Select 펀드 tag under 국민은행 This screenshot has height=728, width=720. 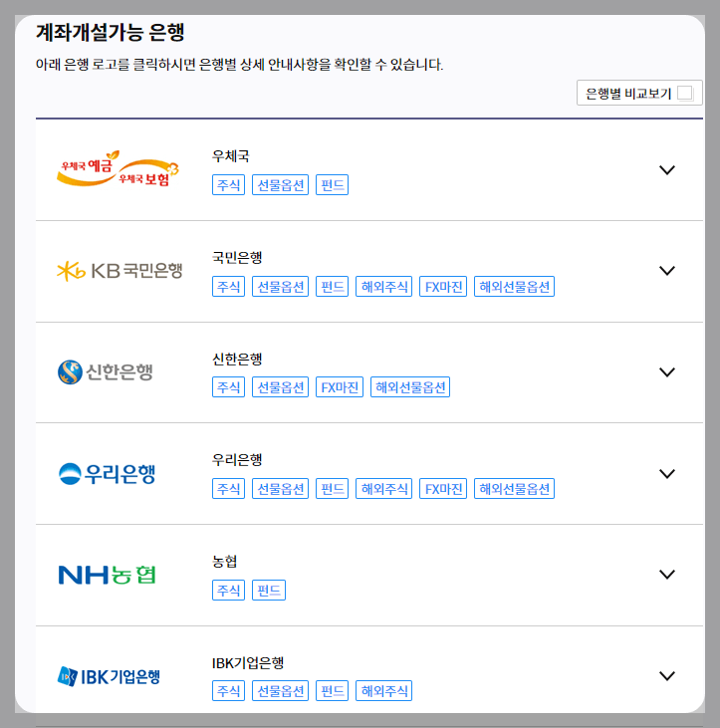coord(332,286)
